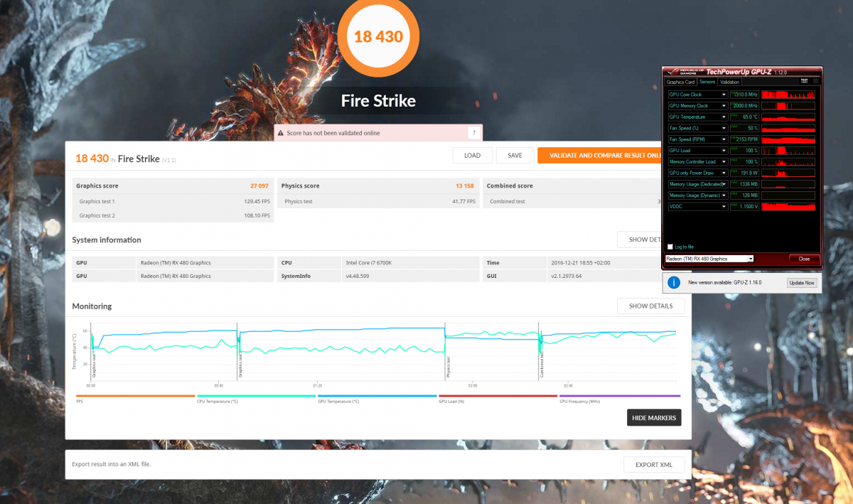The width and height of the screenshot is (853, 504).
Task: Open the GPU-Z hamburger menu icon
Action: (815, 82)
